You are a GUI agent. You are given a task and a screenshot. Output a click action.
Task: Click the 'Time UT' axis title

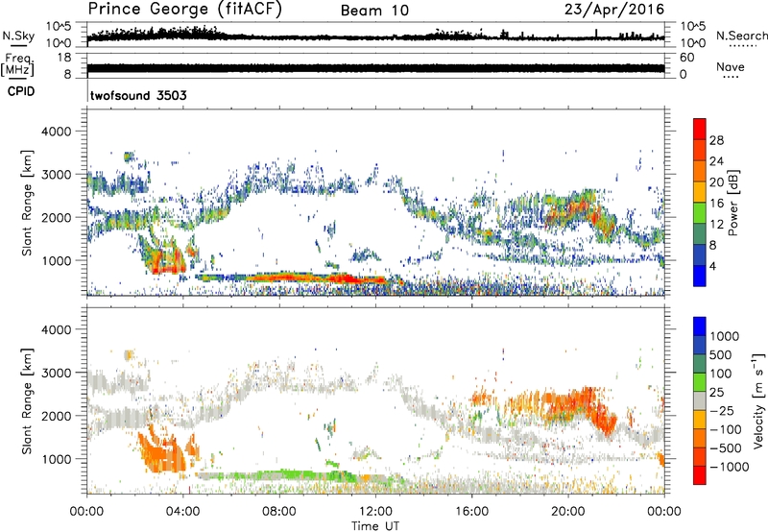375,526
